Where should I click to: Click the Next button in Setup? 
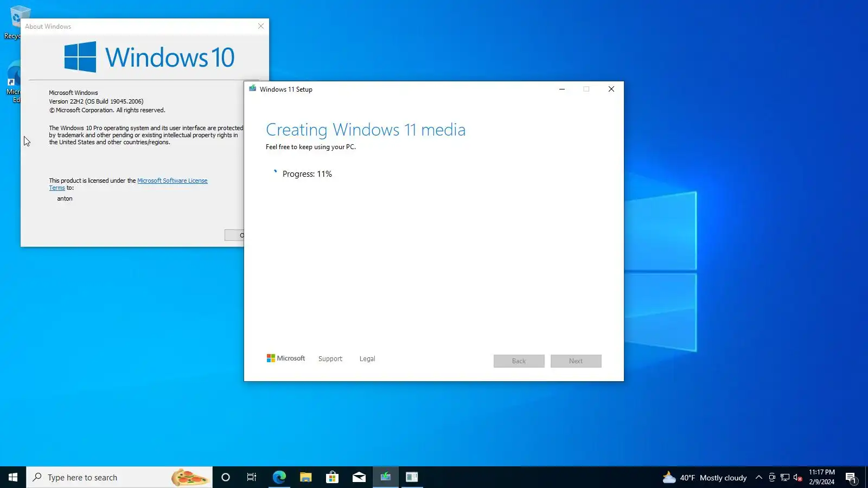[x=576, y=361]
